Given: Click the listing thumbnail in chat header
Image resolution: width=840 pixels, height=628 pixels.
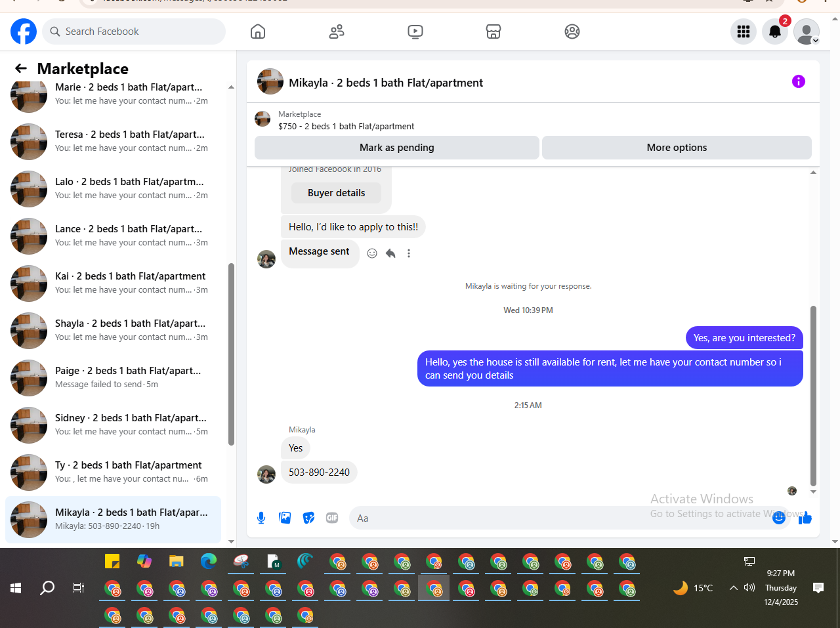Looking at the screenshot, I should [x=262, y=119].
